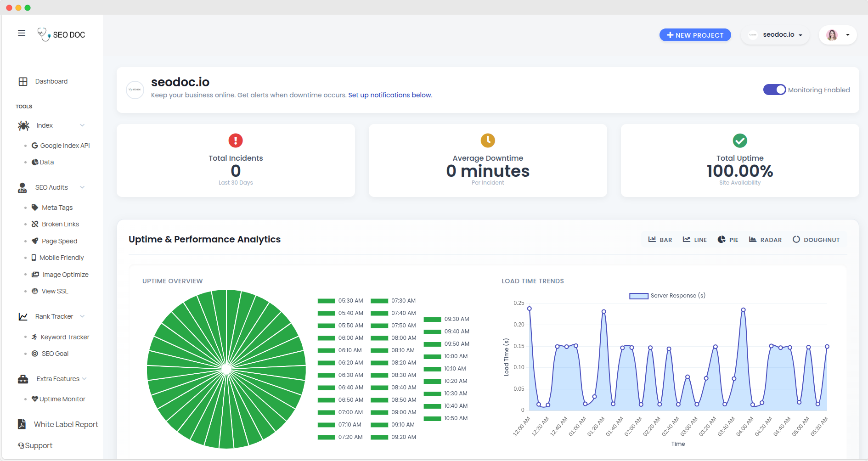
Task: Click the White Label Report PDF icon
Action: pos(22,424)
